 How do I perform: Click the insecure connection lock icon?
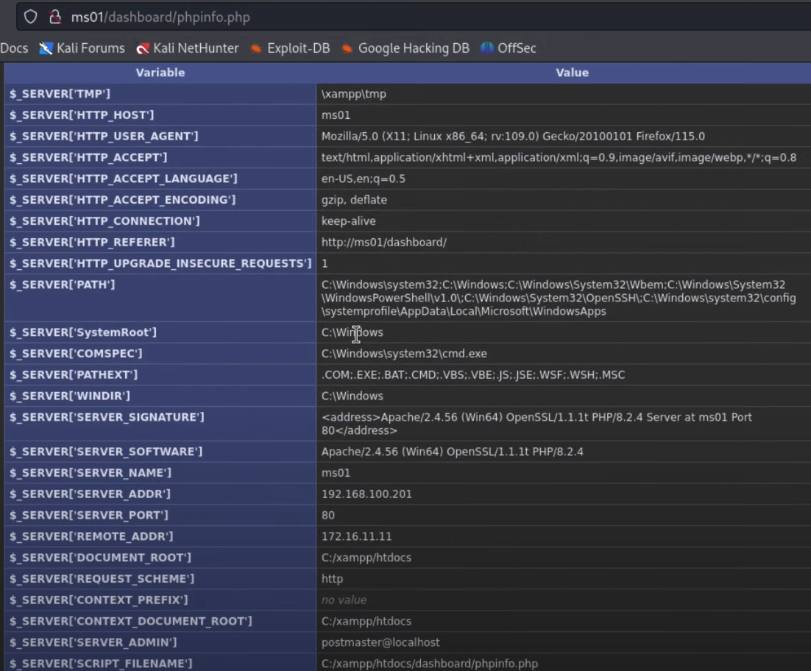pyautogui.click(x=55, y=17)
